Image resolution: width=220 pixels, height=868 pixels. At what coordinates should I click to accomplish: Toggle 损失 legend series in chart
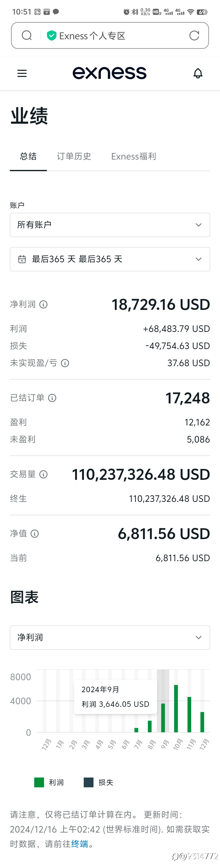click(98, 782)
